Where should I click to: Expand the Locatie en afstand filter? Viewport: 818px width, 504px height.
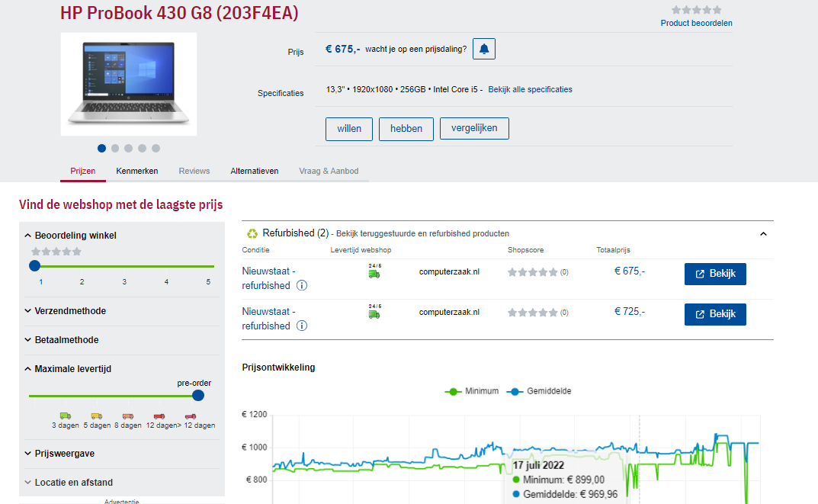click(x=68, y=483)
